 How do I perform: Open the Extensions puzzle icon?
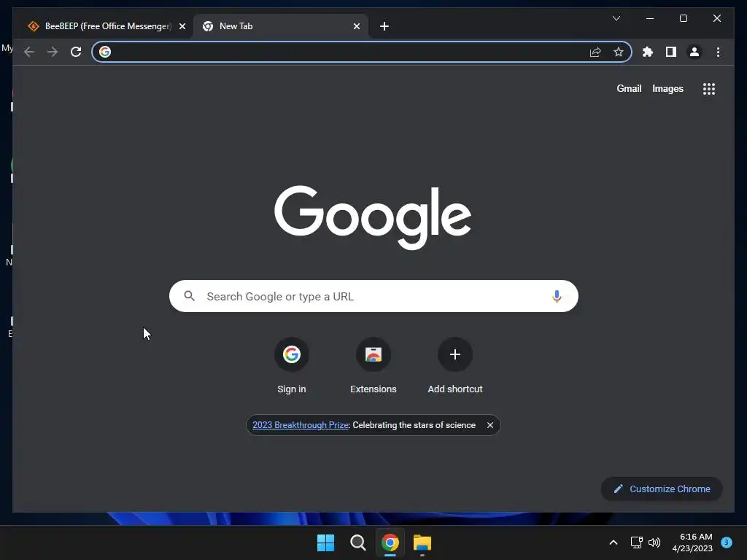tap(648, 52)
